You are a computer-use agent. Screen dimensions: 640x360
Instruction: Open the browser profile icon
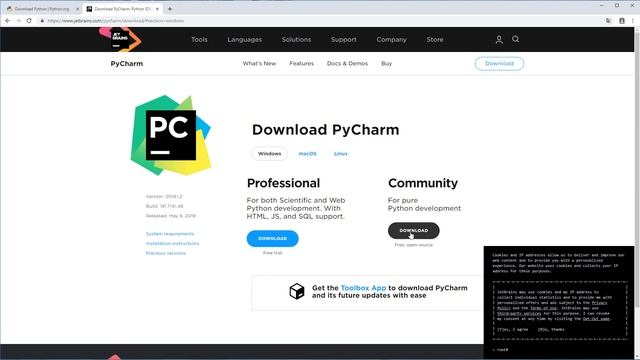coord(622,20)
